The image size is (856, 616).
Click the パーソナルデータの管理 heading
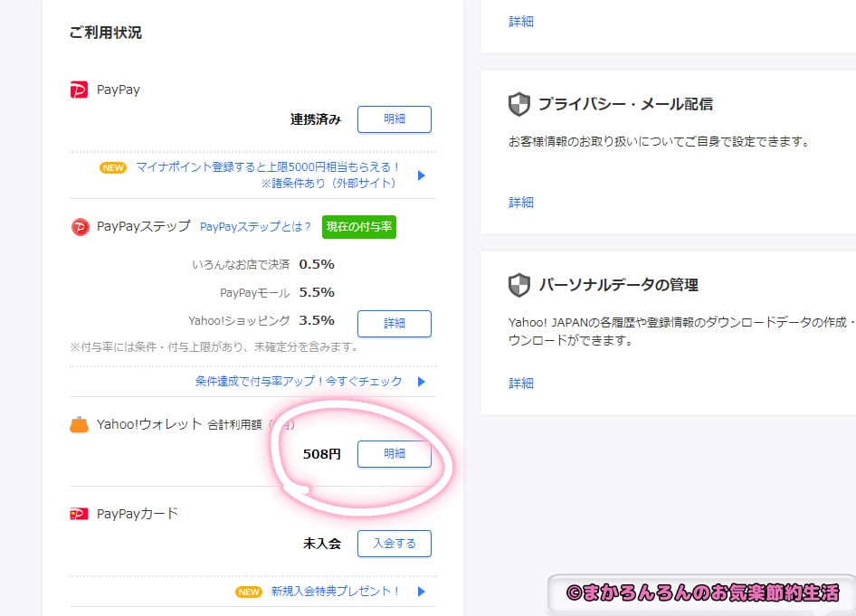pyautogui.click(x=619, y=285)
